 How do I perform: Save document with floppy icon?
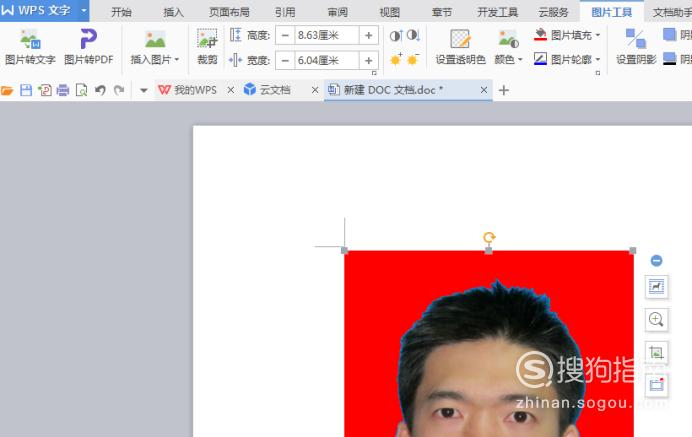pyautogui.click(x=26, y=90)
